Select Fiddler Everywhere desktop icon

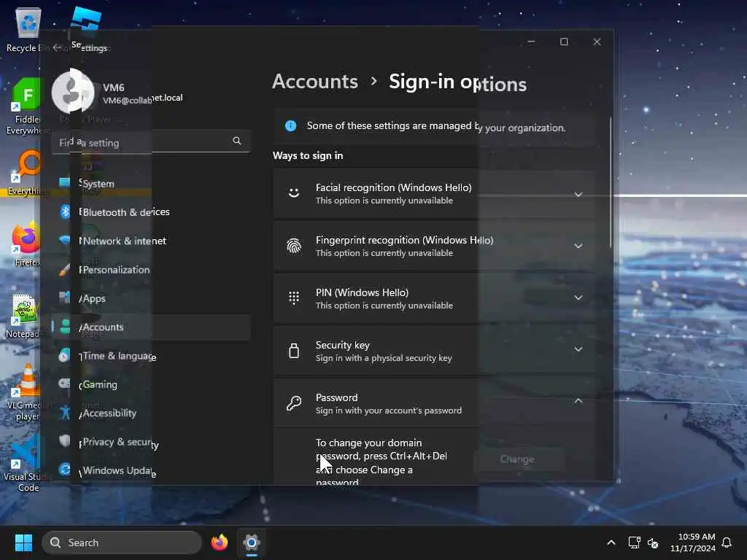click(27, 107)
